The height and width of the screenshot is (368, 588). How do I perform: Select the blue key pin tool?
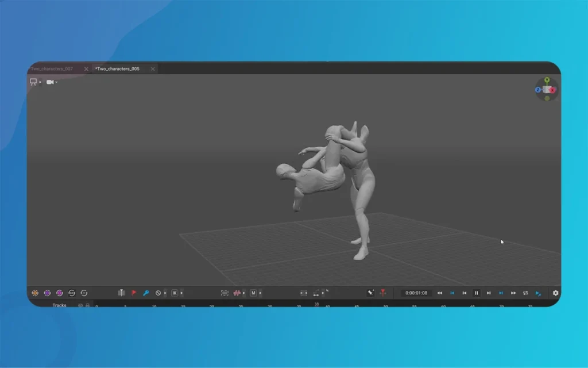point(146,293)
